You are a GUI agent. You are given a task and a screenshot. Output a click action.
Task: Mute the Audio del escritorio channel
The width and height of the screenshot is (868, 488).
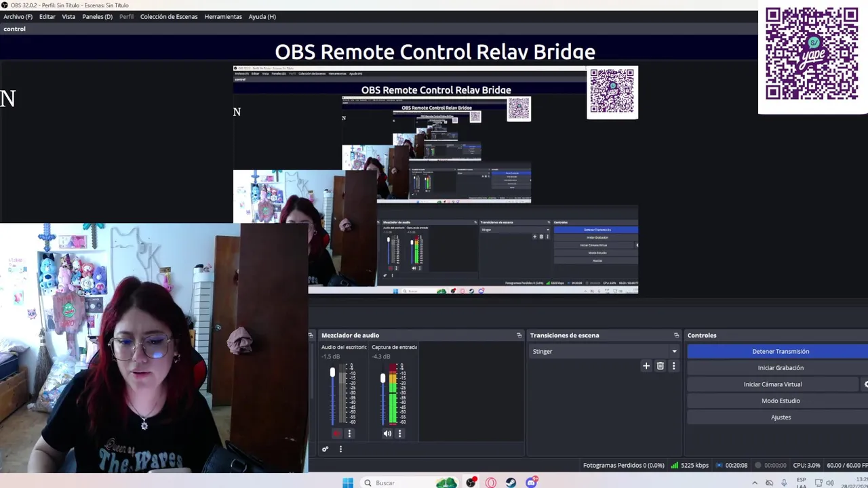coord(337,434)
